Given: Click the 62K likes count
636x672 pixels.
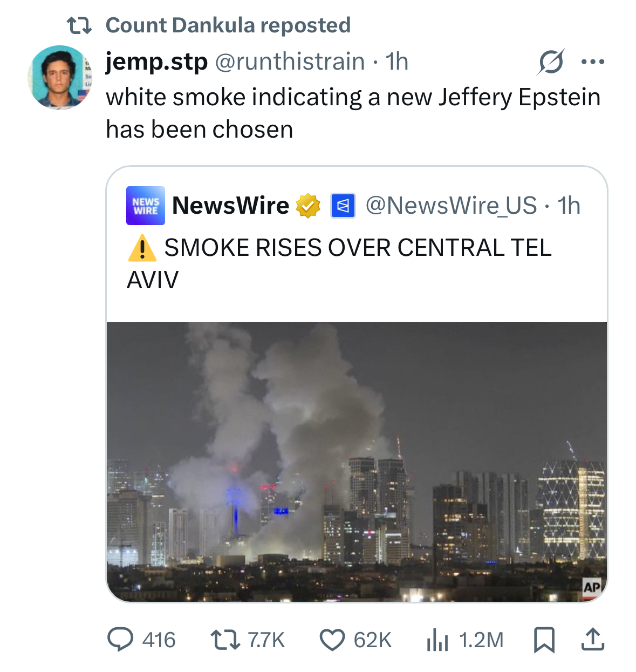Looking at the screenshot, I should click(372, 640).
